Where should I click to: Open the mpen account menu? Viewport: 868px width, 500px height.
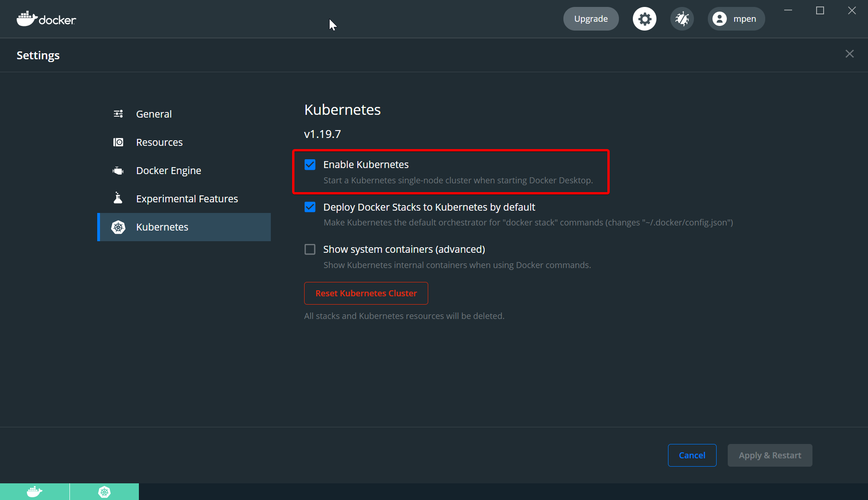pyautogui.click(x=736, y=19)
